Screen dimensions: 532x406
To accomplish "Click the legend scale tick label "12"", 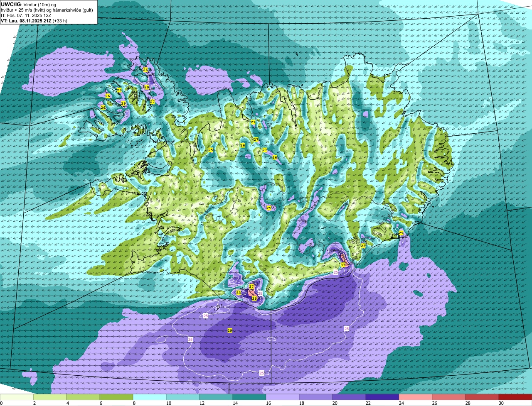I will [202, 403].
